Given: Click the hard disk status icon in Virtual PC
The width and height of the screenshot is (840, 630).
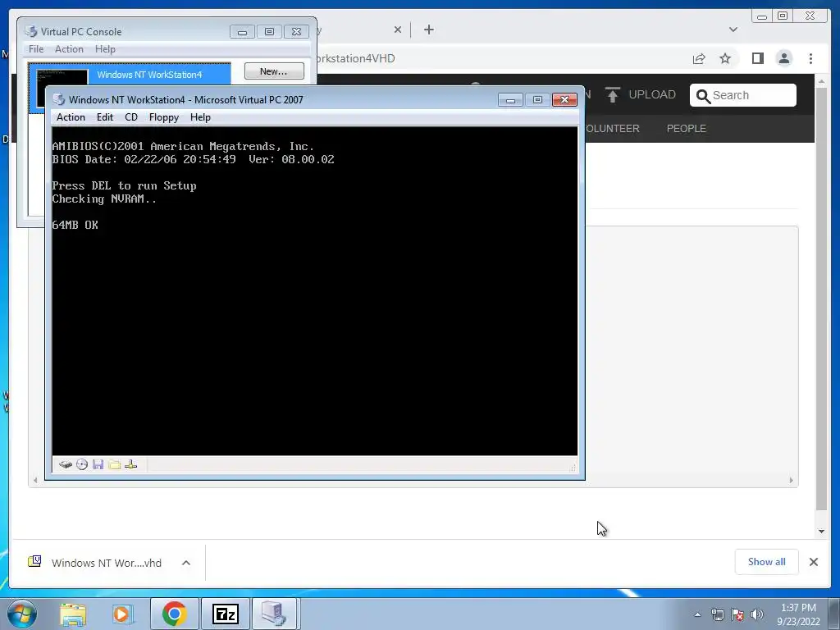Looking at the screenshot, I should 66,464.
